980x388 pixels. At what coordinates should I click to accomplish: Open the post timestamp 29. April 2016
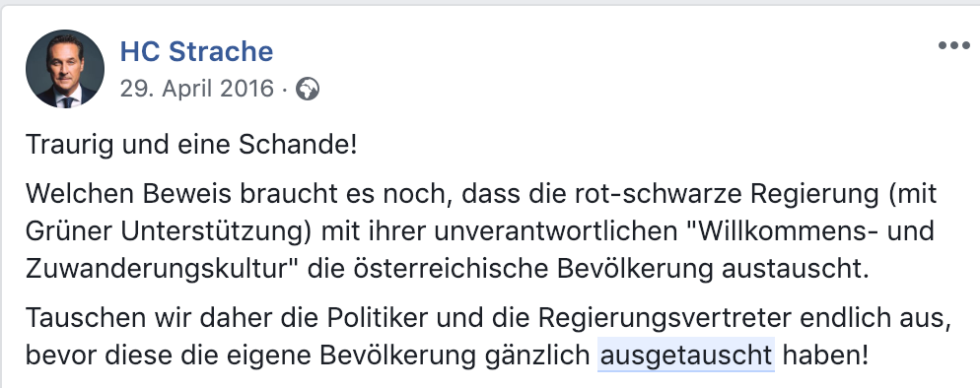(197, 89)
